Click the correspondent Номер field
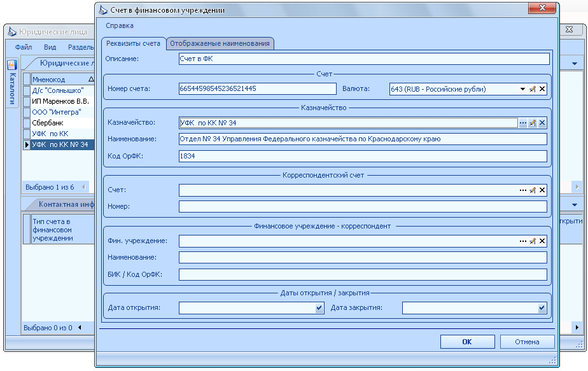588x371 pixels. click(363, 206)
